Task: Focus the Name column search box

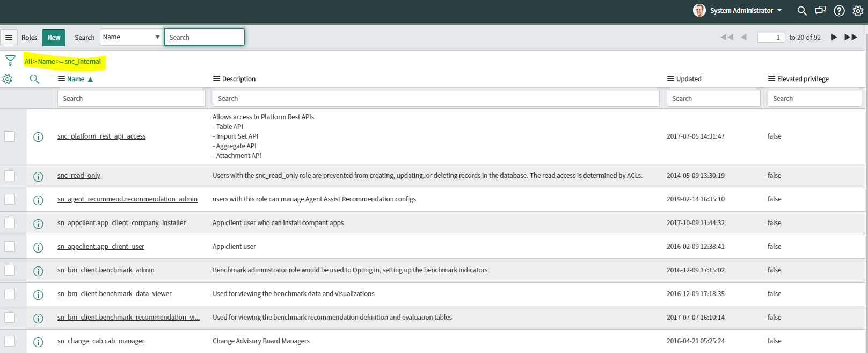Action: click(132, 98)
